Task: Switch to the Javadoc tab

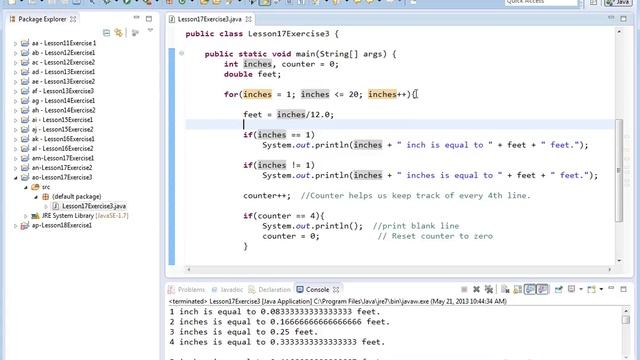Action: pos(227,289)
